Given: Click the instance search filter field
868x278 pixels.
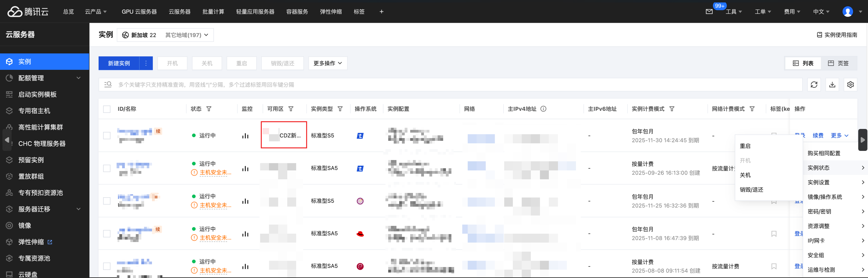Looking at the screenshot, I should 450,84.
